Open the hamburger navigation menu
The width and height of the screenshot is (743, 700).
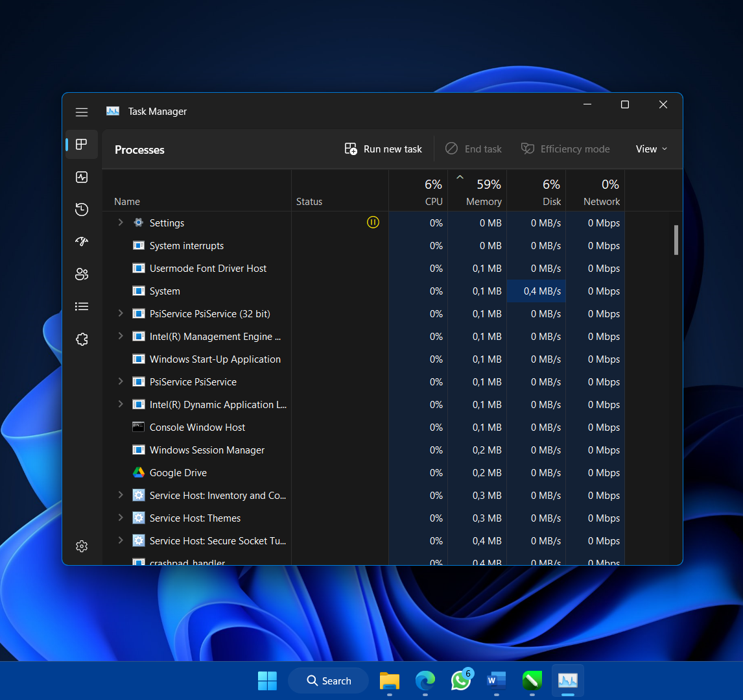[x=82, y=112]
